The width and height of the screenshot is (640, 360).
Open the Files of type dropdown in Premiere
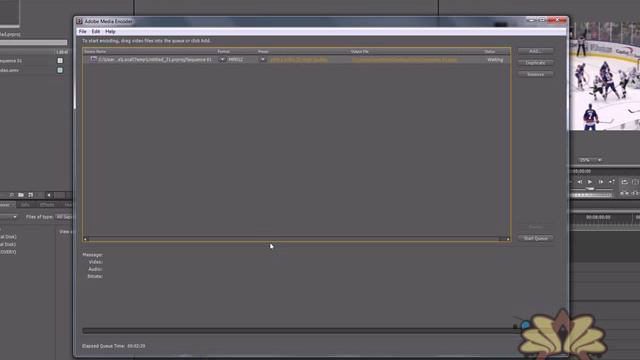coord(64,217)
